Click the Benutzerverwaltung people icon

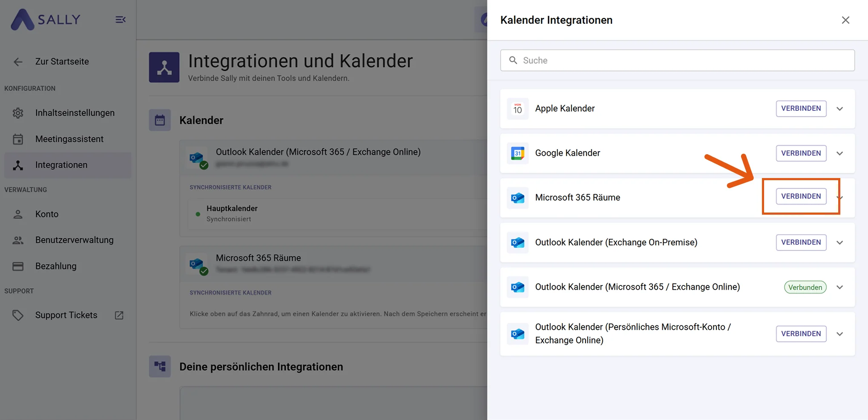(18, 240)
